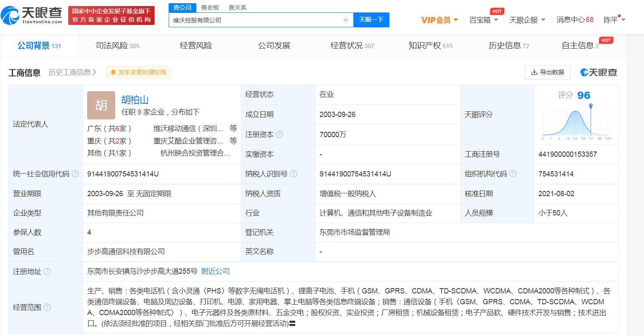Viewport: 644px width, 336px height.
Task: Open the 百宝箱 dropdown menu
Action: point(483,20)
